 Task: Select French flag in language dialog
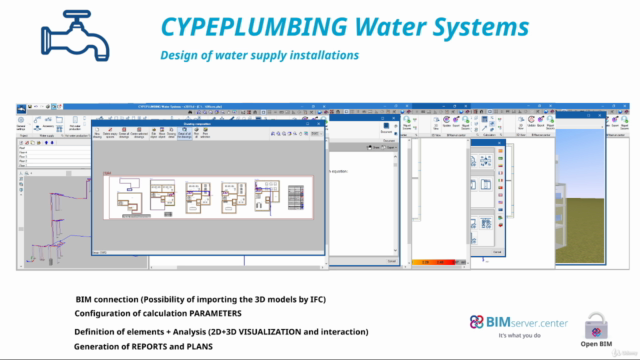(500, 173)
